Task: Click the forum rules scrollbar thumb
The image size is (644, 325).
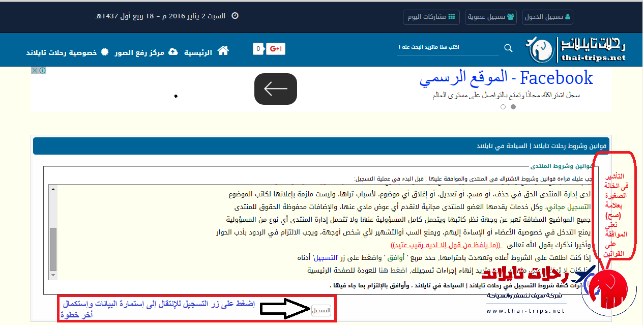Action: pyautogui.click(x=53, y=249)
